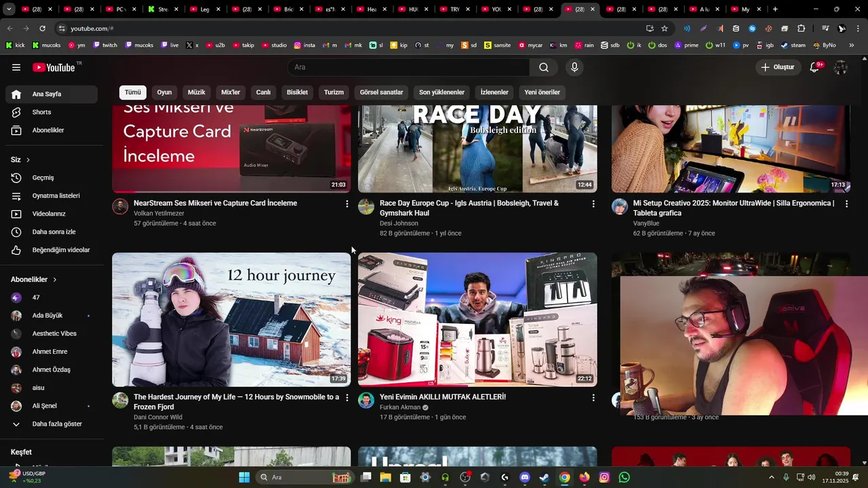Open the prime bookmark
868x488 pixels.
[686, 45]
